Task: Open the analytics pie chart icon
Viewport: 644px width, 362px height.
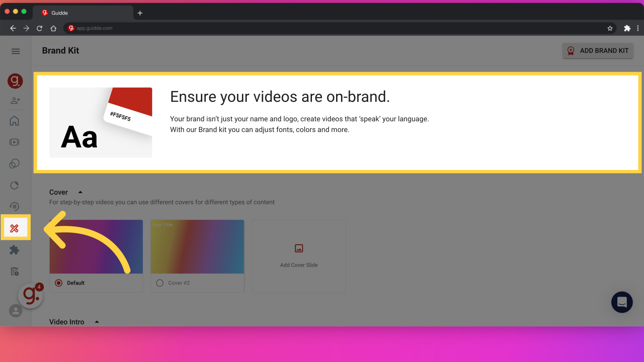Action: point(14,185)
